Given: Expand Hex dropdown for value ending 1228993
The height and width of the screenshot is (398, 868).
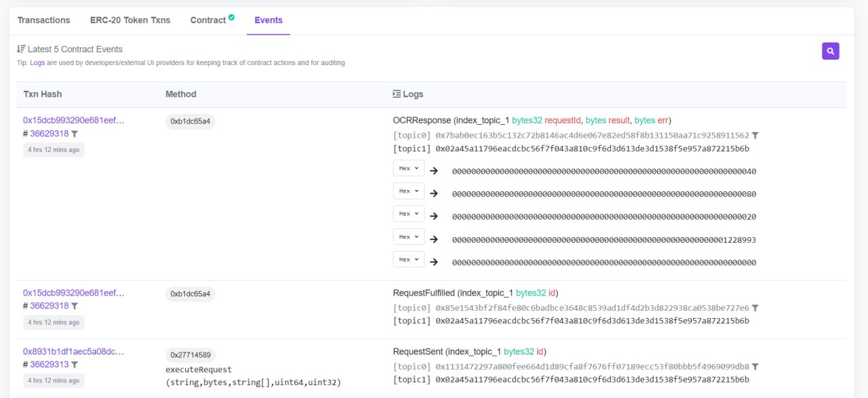Looking at the screenshot, I should (408, 237).
